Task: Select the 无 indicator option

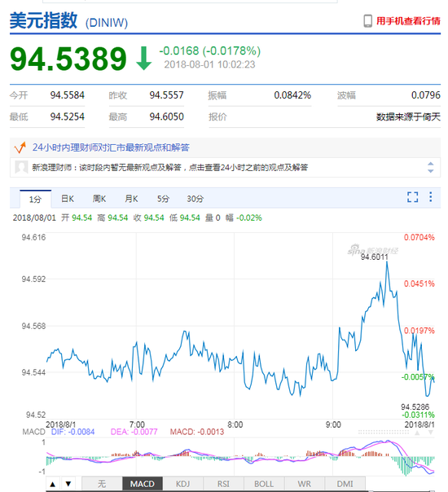Action: pos(102,484)
